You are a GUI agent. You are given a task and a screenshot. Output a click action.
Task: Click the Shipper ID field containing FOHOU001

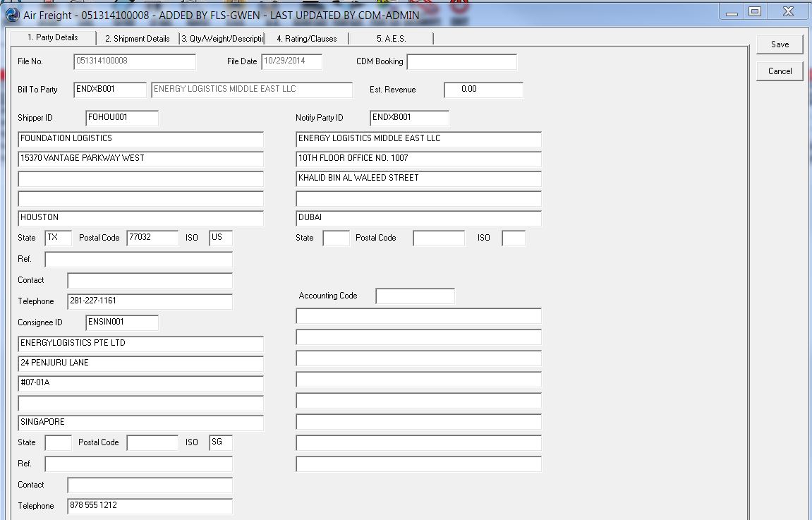122,118
